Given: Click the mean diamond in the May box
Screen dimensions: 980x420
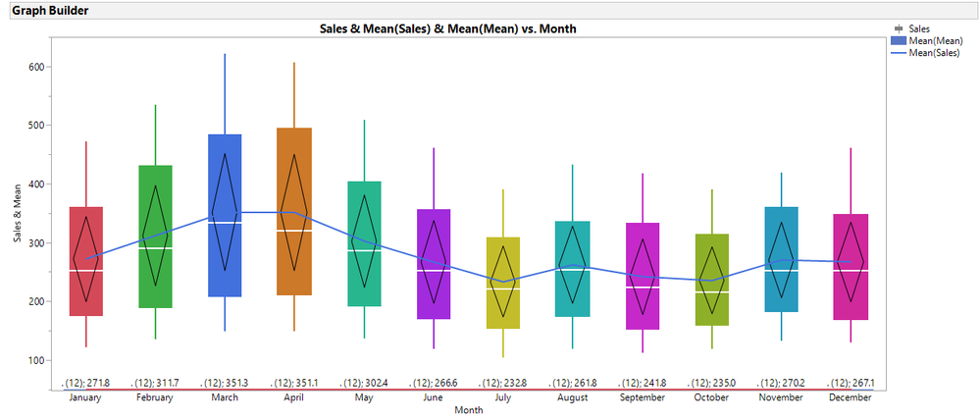Looking at the screenshot, I should tap(364, 241).
